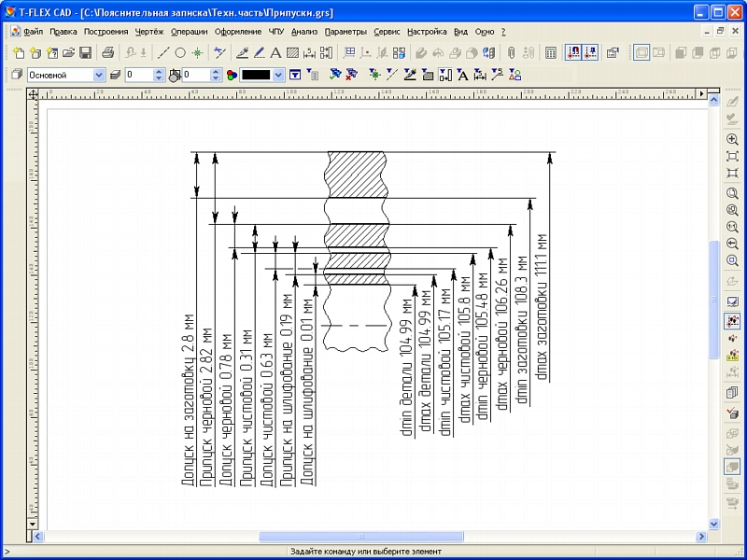Click the status bar command prompt text
The width and height of the screenshot is (747, 560).
[366, 552]
